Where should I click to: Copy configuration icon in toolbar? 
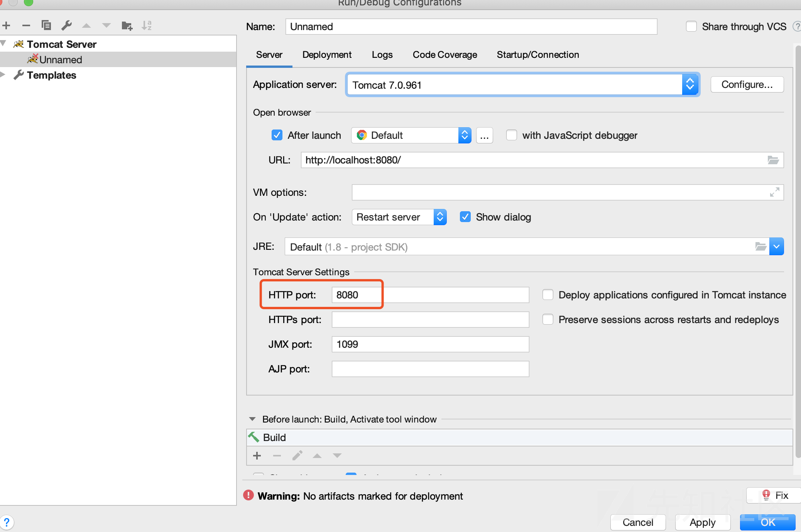click(x=46, y=25)
